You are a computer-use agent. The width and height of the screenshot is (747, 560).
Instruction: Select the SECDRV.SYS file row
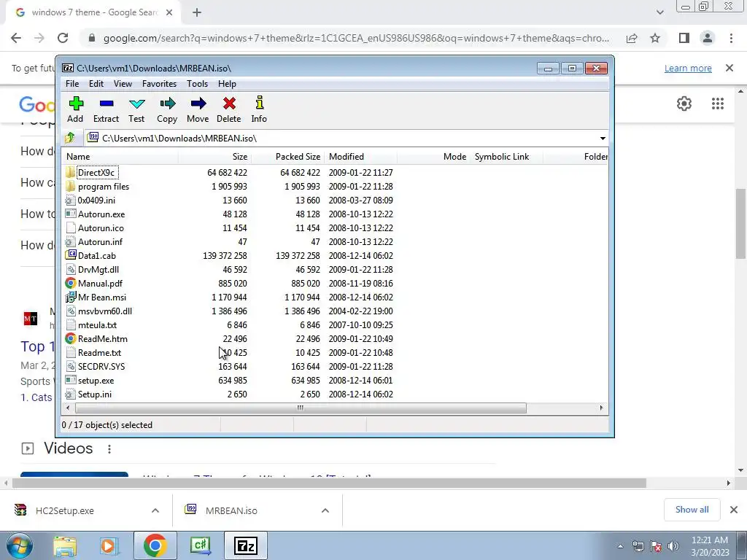coord(334,367)
